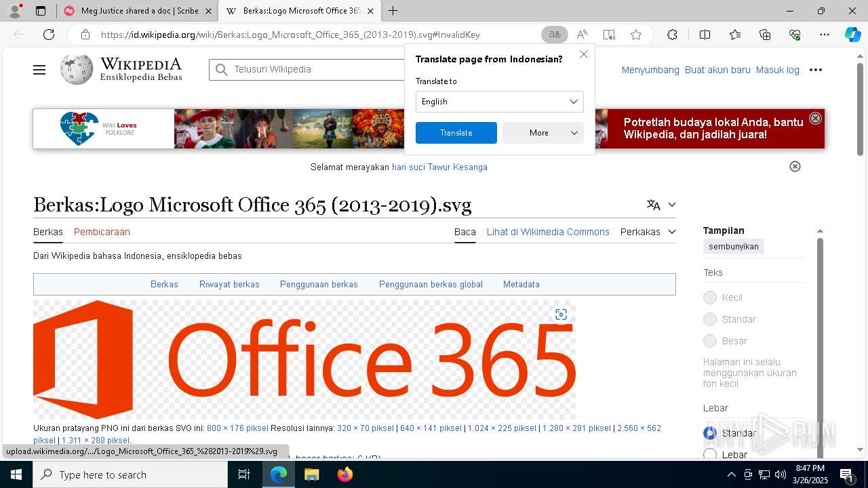Launch Firefox from taskbar
This screenshot has width=868, height=488.
pos(345,474)
